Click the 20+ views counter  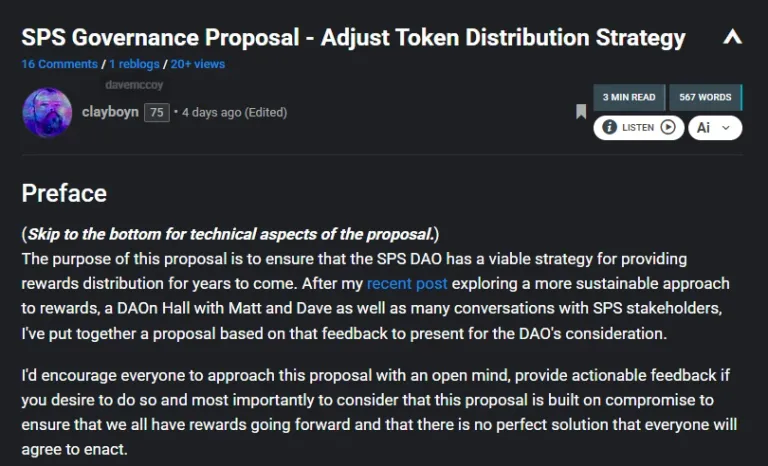coord(197,64)
